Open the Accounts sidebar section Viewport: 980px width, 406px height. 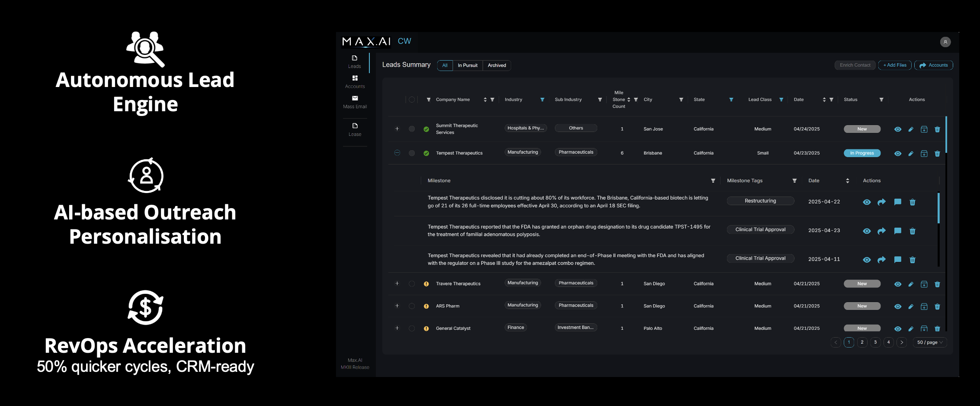pyautogui.click(x=355, y=78)
